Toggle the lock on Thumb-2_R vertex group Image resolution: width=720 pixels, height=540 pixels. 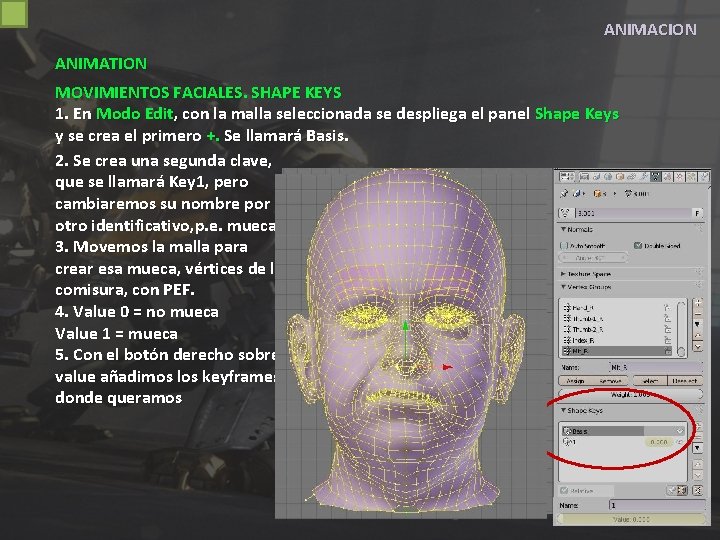(667, 330)
